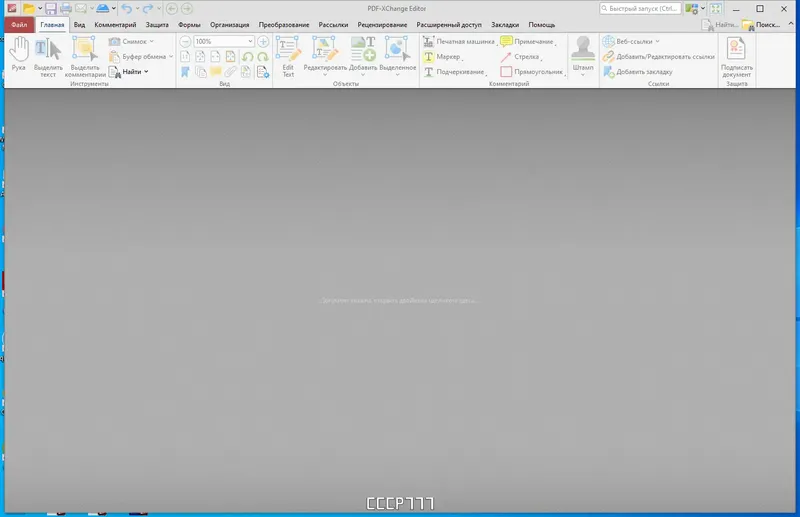The image size is (800, 517).
Task: Switch to the Comment (Комментарий) tab
Action: [x=115, y=24]
